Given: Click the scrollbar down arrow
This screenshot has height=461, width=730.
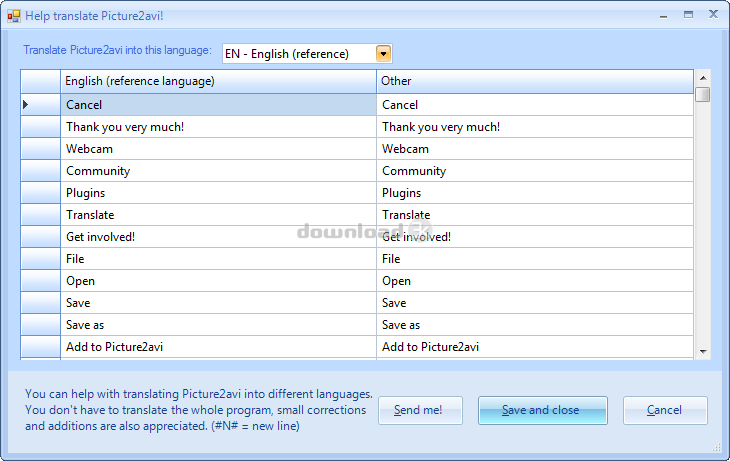Looking at the screenshot, I should pyautogui.click(x=703, y=352).
